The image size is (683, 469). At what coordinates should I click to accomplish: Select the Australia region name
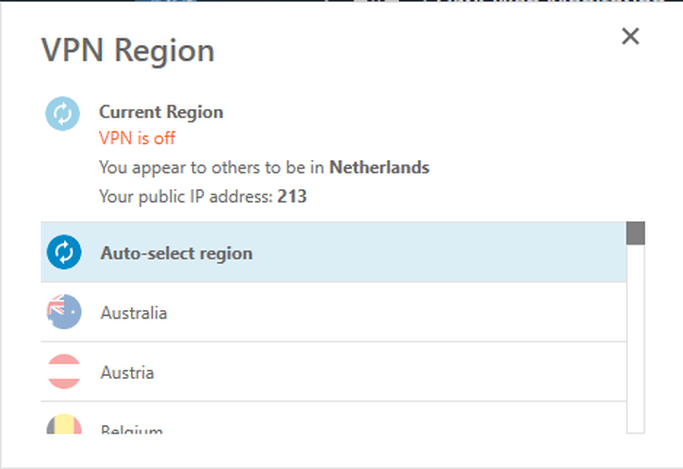[x=134, y=313]
